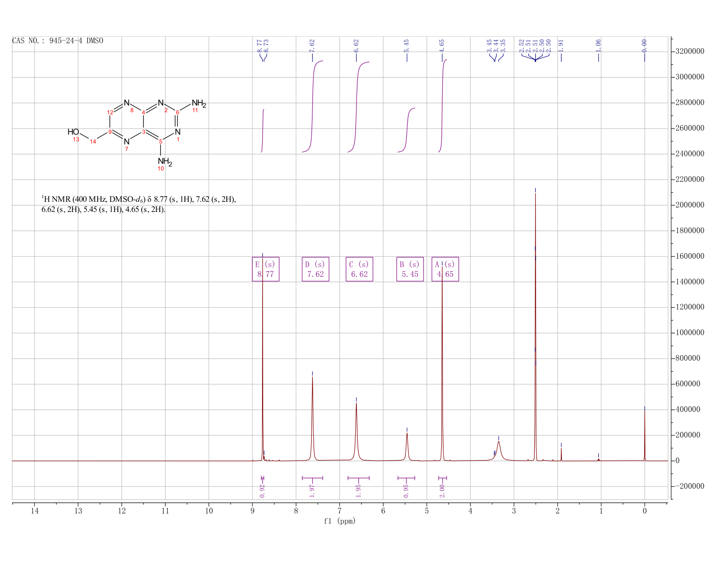Select the B (s) 5.45 multiplet box
Viewport: 728px width, 563px height.
pyautogui.click(x=410, y=269)
